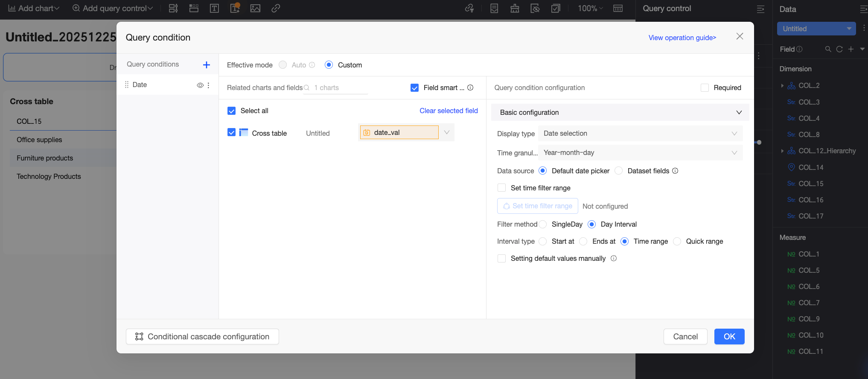868x379 pixels.
Task: Open the Add chart menu
Action: (34, 9)
